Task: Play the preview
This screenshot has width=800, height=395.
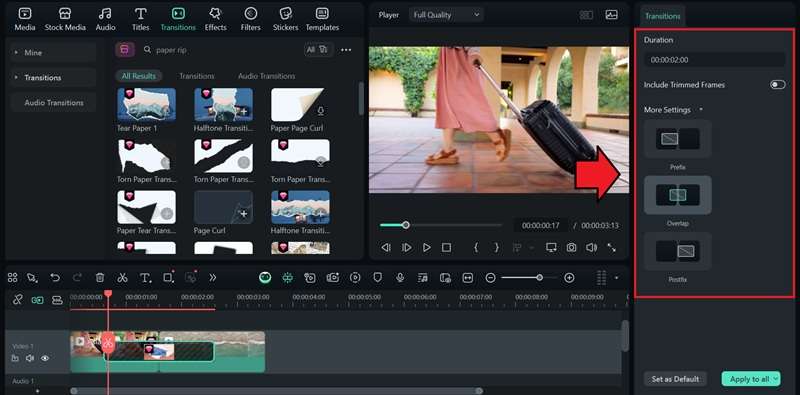Action: [x=427, y=248]
